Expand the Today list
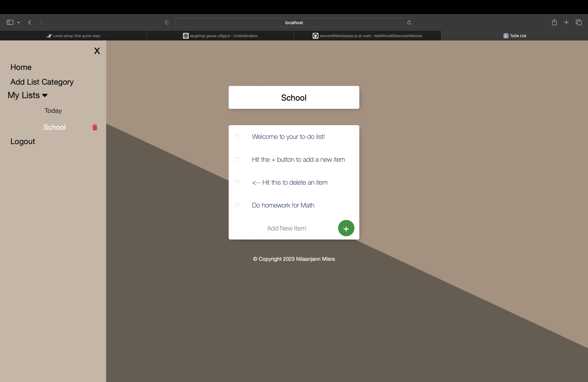 pos(53,111)
